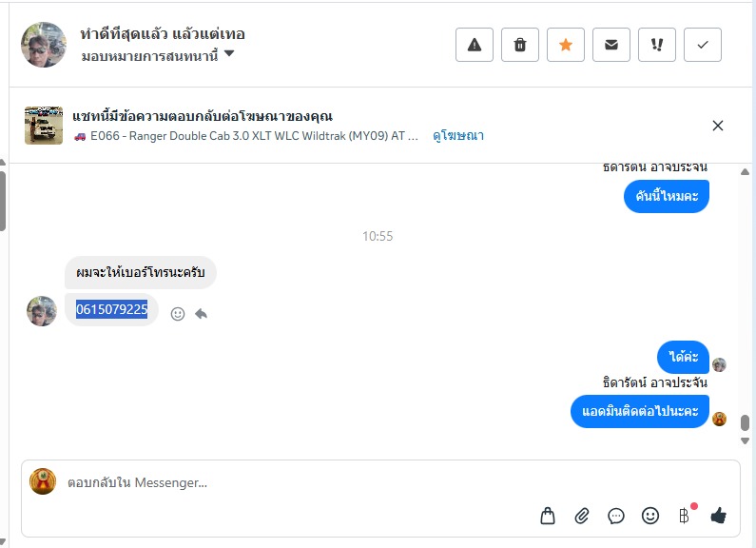Mark conversation done with checkmark
This screenshot has width=756, height=548.
(703, 45)
